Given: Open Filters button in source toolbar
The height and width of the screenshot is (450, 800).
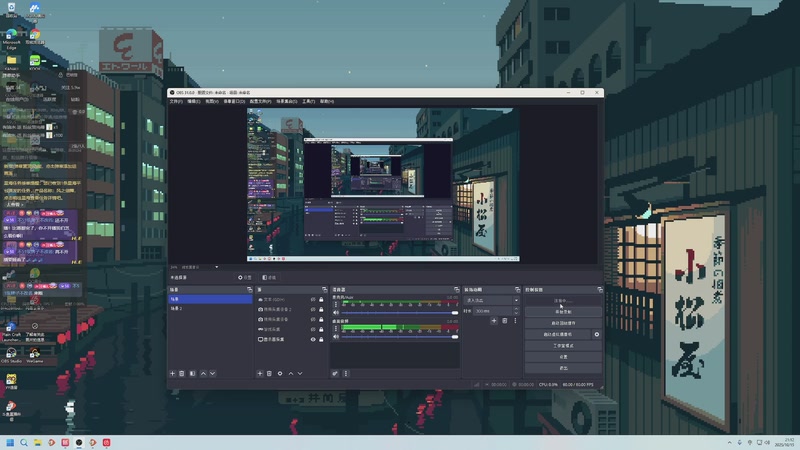Looking at the screenshot, I should [x=269, y=278].
